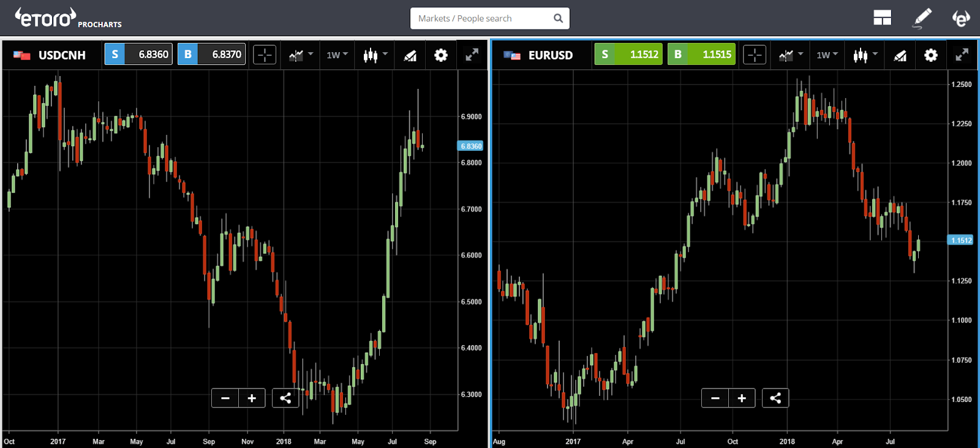Click the eToro profile logo icon
Screen dimensions: 980x448
click(961, 18)
